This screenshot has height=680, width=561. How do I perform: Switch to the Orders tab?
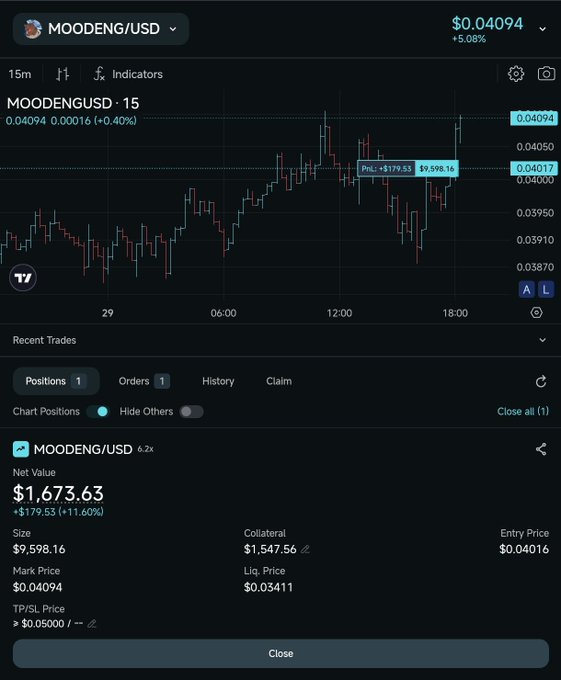(x=144, y=381)
